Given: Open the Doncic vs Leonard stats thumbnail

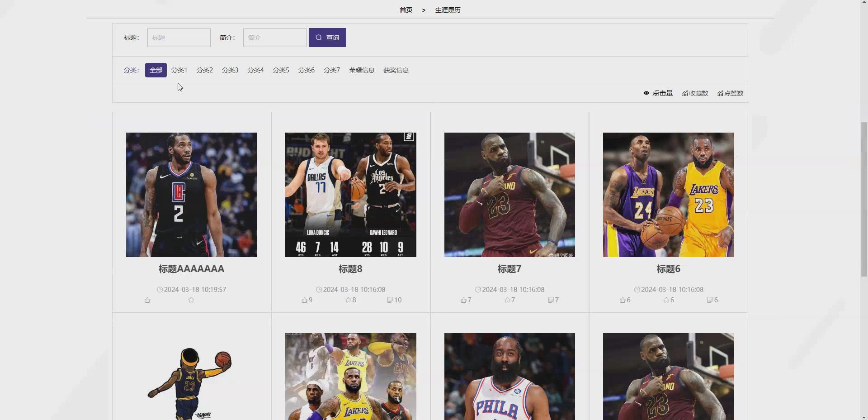Looking at the screenshot, I should [x=351, y=195].
